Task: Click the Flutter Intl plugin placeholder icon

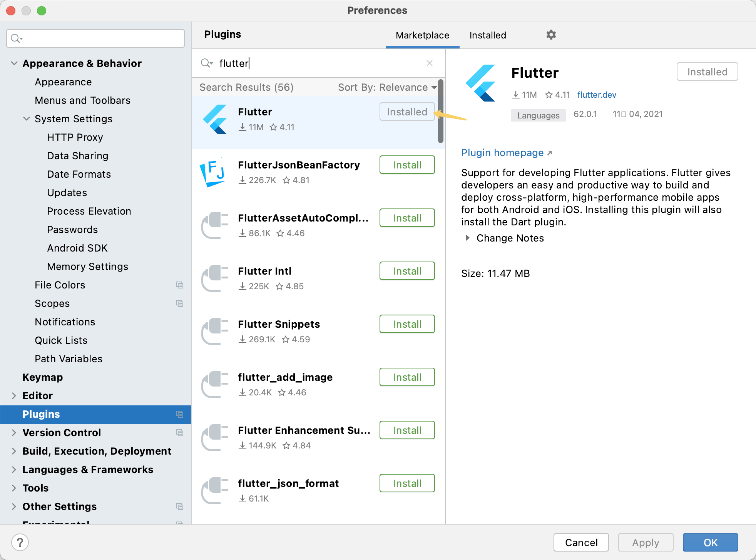Action: click(x=215, y=278)
